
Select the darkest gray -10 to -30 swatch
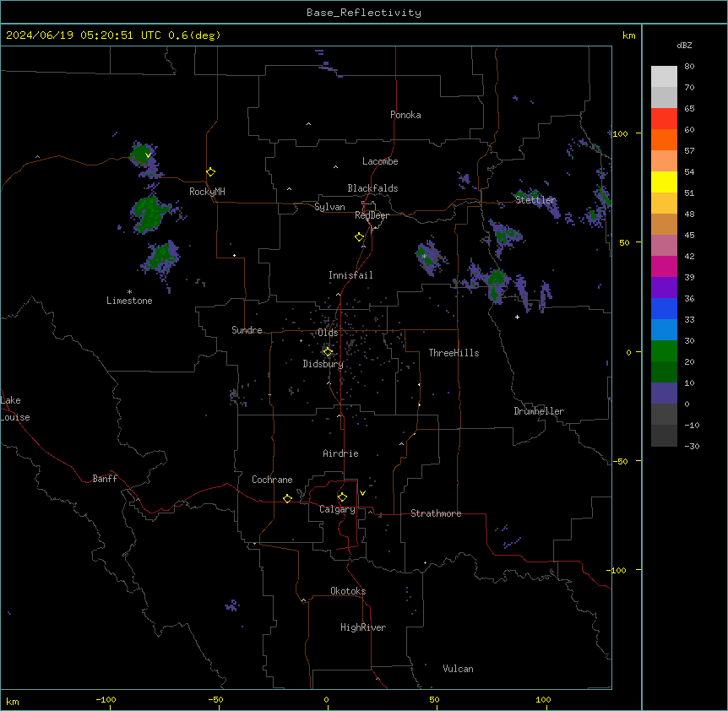(664, 436)
